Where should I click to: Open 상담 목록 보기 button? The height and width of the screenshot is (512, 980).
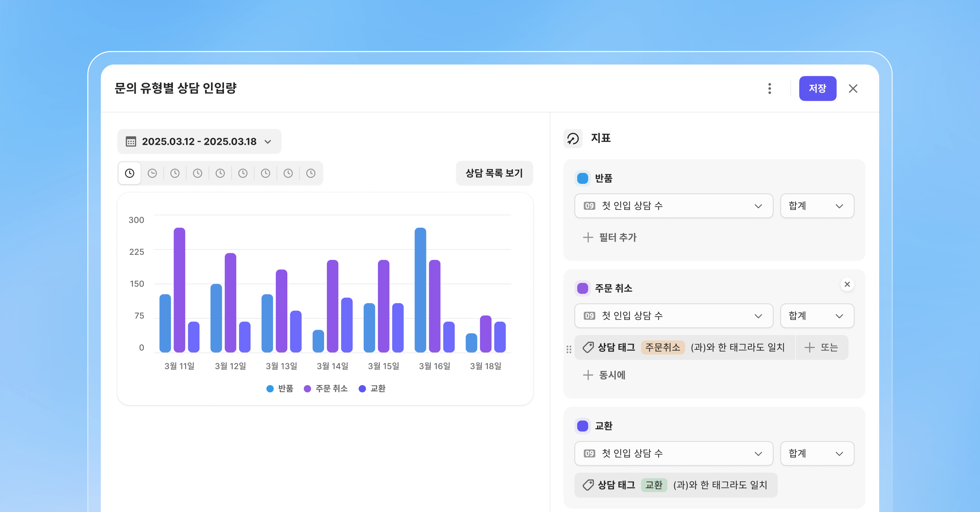494,173
